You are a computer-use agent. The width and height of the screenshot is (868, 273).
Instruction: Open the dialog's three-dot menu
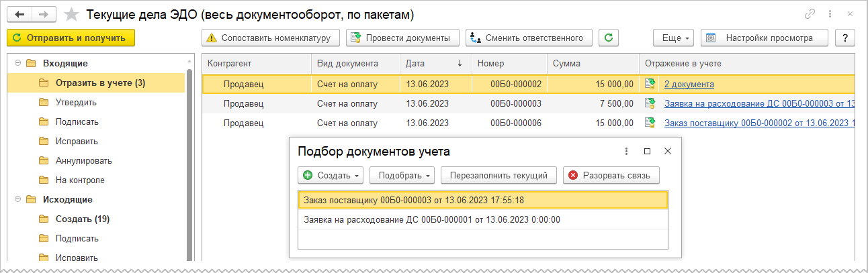(626, 152)
